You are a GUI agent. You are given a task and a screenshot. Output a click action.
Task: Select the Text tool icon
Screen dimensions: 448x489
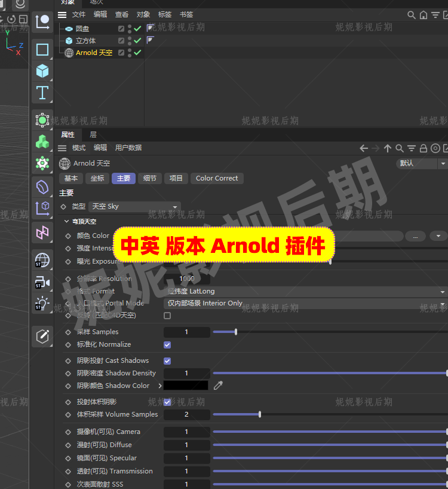[x=42, y=93]
